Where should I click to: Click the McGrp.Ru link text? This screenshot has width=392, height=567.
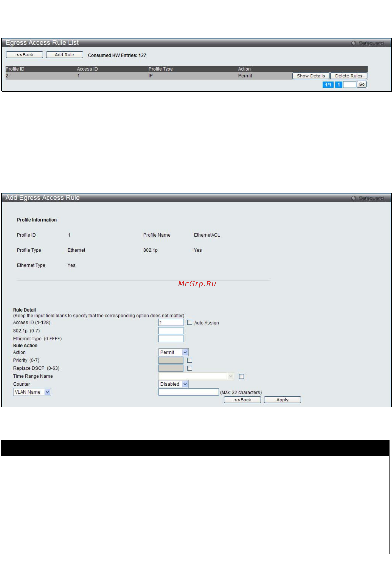[x=197, y=284]
